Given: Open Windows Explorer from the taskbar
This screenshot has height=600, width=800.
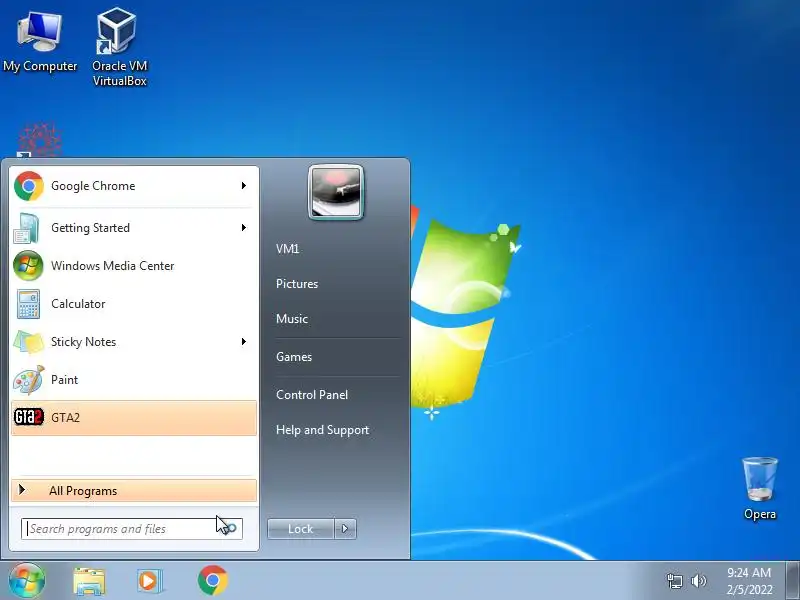Looking at the screenshot, I should coord(89,581).
